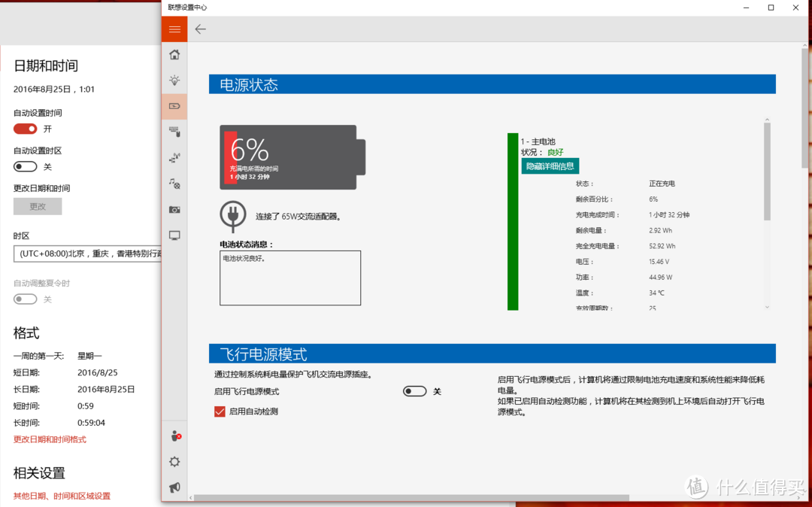Toggle the 自动调整夏令时 switch
The height and width of the screenshot is (507, 812).
[x=26, y=299]
